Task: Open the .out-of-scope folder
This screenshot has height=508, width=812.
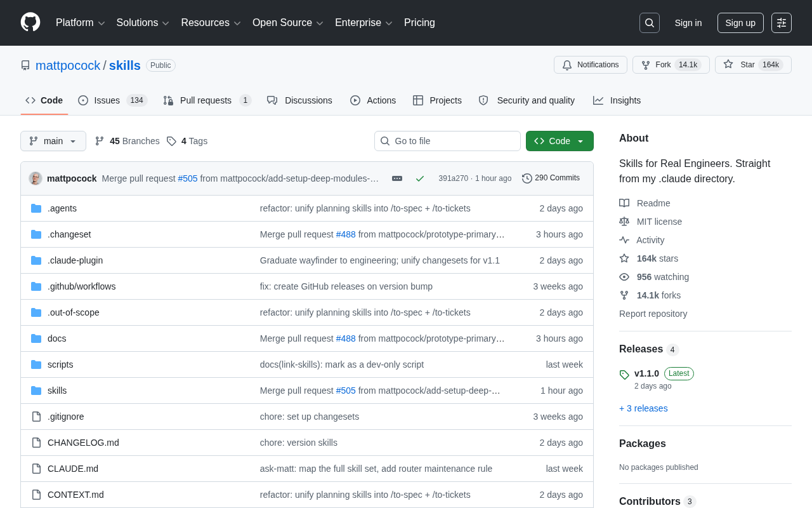Action: click(74, 312)
